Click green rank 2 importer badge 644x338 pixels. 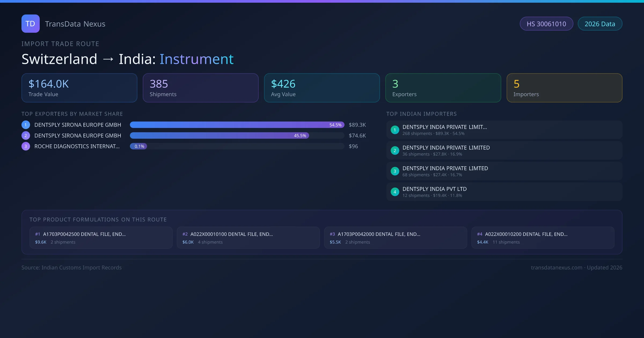point(395,150)
